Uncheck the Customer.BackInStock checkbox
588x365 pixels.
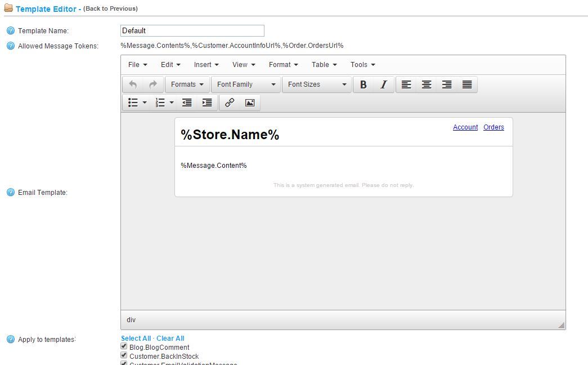click(124, 356)
